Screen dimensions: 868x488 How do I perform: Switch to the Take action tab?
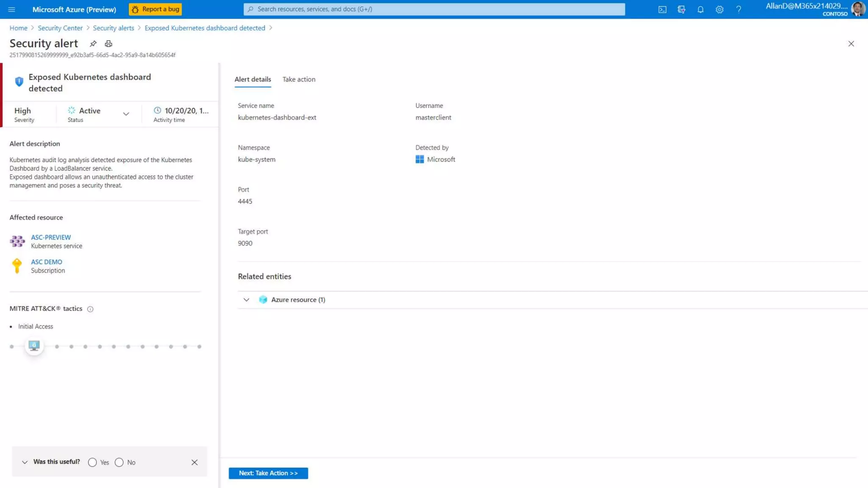(x=299, y=79)
